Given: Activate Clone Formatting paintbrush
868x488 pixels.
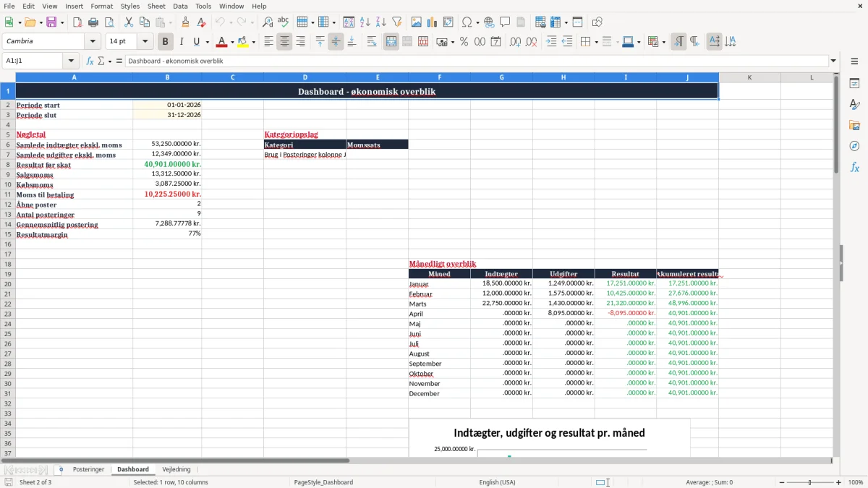Looking at the screenshot, I should 186,22.
